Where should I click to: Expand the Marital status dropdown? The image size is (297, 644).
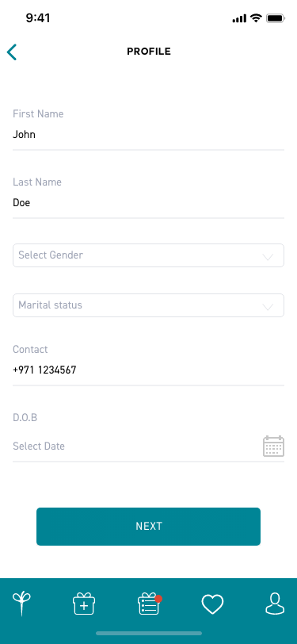[x=149, y=305]
